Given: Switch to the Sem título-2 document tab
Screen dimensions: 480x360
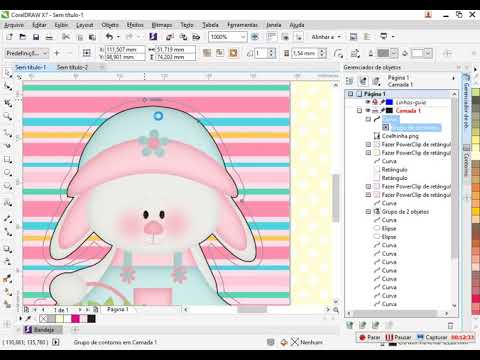Looking at the screenshot, I should (x=72, y=67).
